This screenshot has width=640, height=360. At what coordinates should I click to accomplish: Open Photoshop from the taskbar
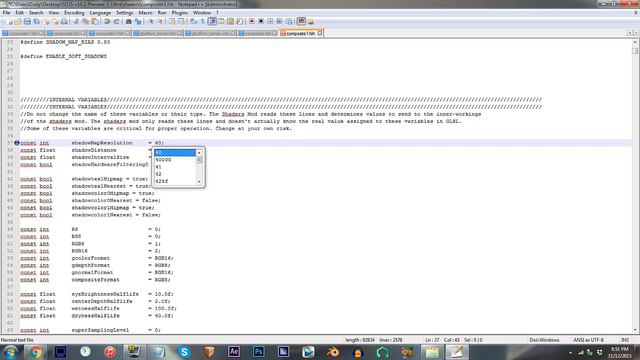[x=258, y=352]
